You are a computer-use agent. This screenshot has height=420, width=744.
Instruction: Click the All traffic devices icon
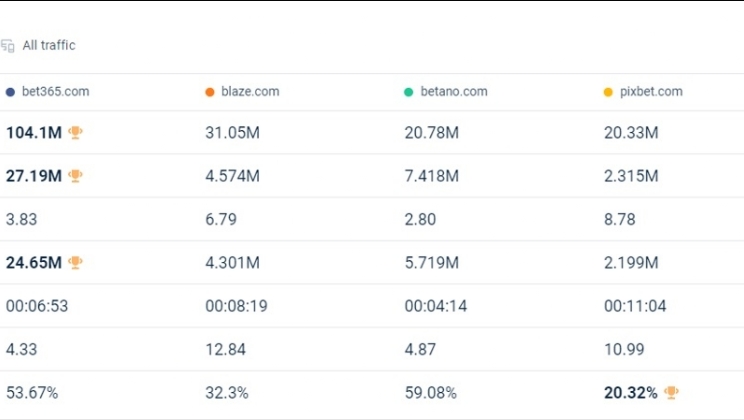click(8, 45)
